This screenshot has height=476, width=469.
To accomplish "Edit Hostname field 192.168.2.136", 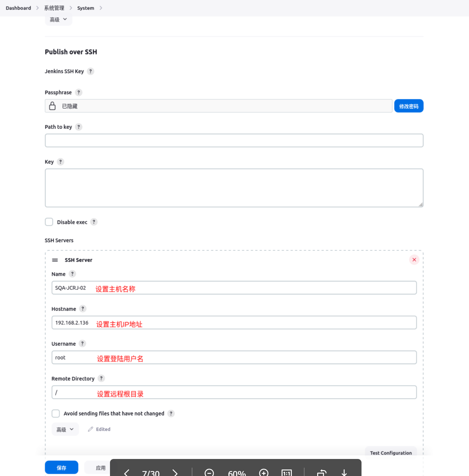I will pyautogui.click(x=234, y=322).
